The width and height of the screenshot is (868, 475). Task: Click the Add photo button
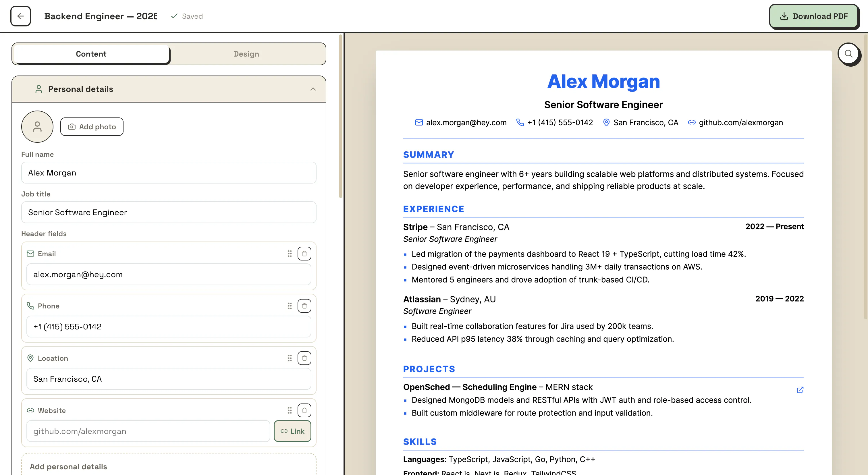click(x=92, y=127)
